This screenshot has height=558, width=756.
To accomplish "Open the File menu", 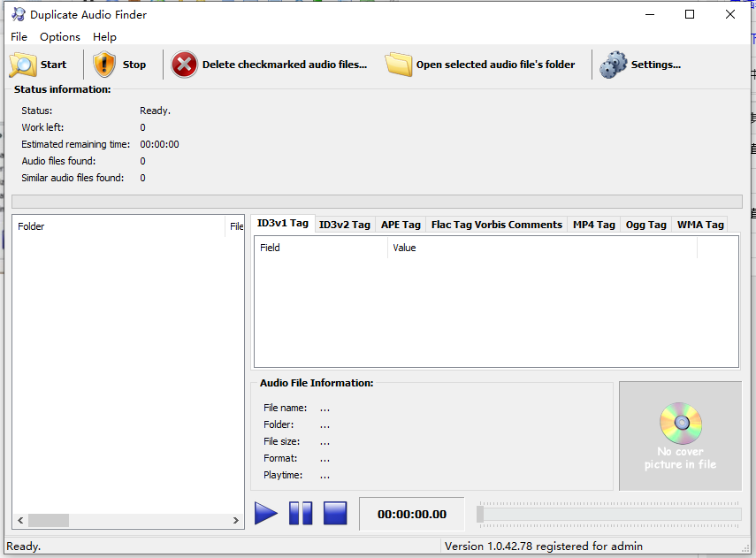I will 19,37.
